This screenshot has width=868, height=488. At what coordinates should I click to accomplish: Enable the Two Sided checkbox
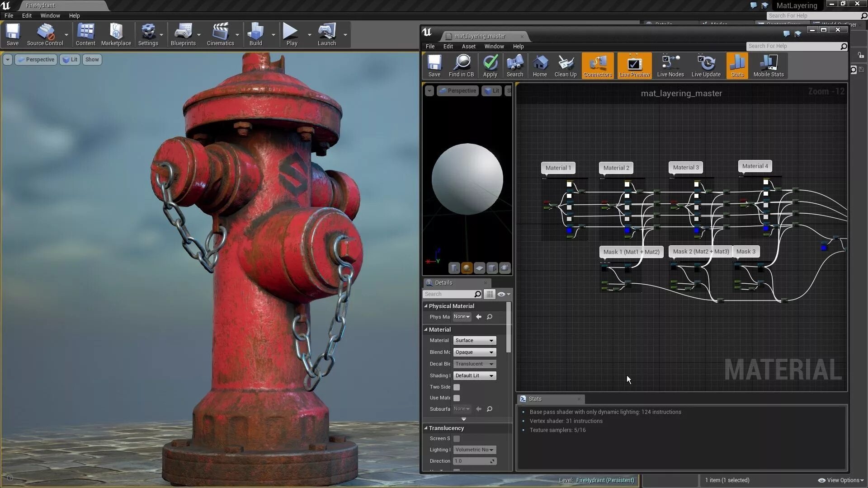(457, 387)
